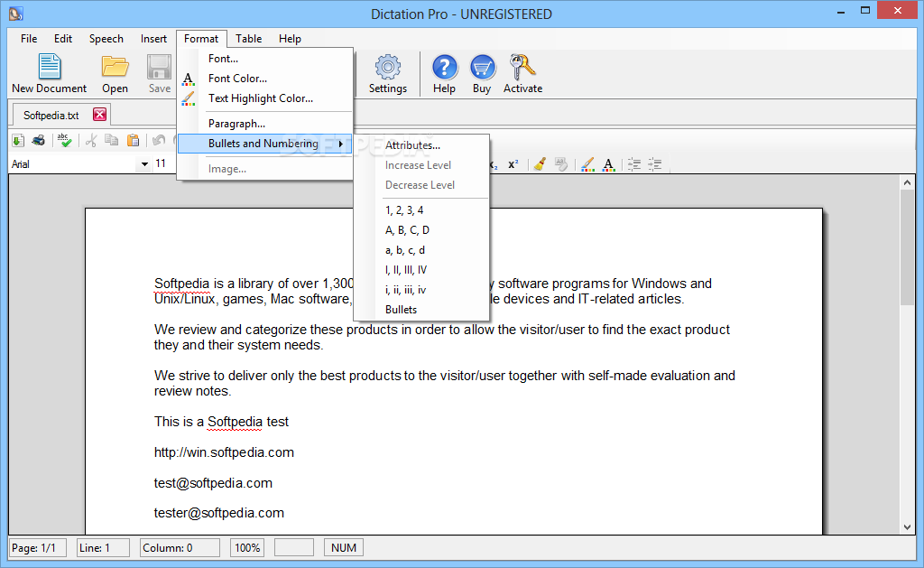Viewport: 924px width, 568px height.
Task: Choose Text Highlight Color... menu entry
Action: pos(264,98)
